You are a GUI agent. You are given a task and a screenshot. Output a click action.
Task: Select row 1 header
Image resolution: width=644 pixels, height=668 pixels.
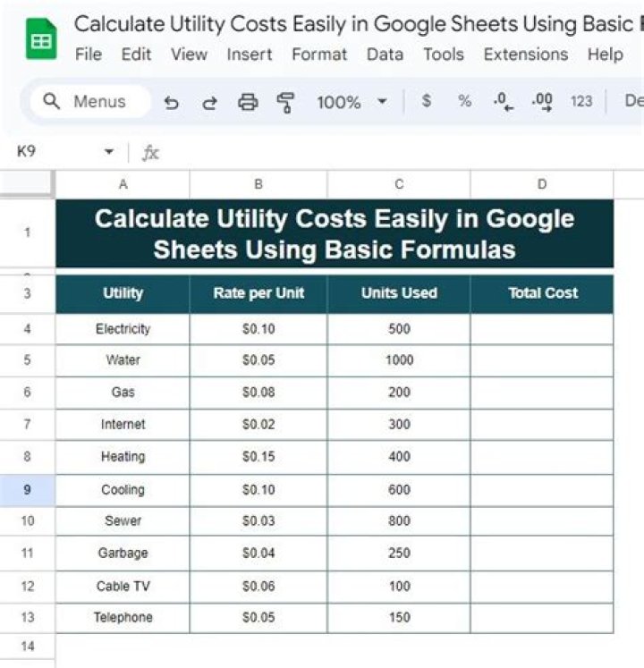point(27,233)
